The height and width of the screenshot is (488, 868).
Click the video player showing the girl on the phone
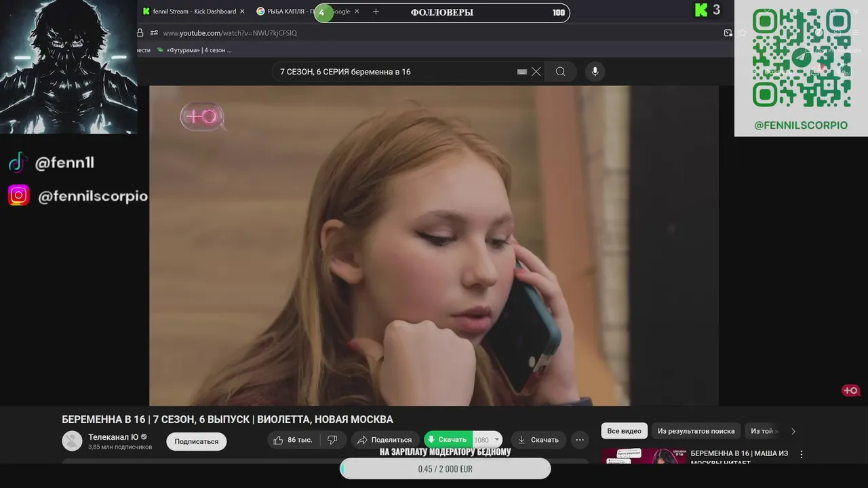(434, 245)
